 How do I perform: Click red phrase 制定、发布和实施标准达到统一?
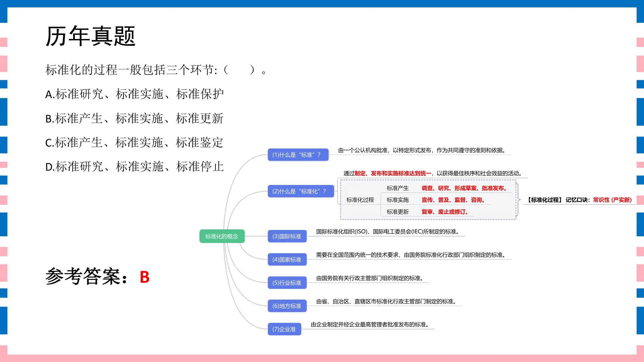point(393,173)
